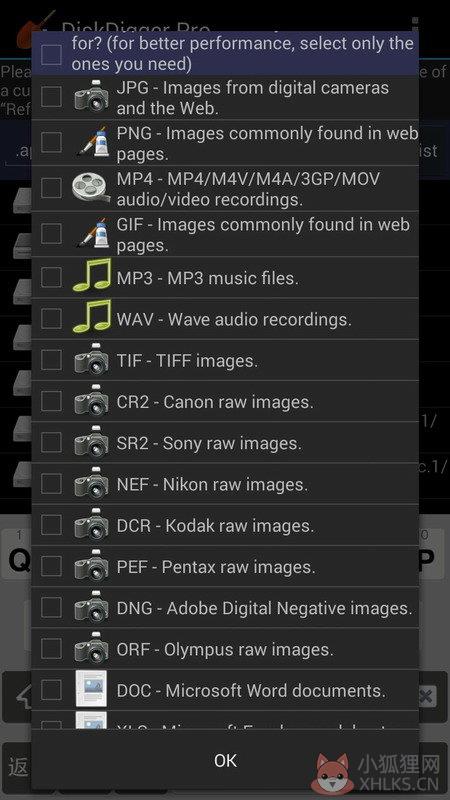Tick the TIF TIFF images checkbox
This screenshot has height=800, width=450.
click(51, 360)
